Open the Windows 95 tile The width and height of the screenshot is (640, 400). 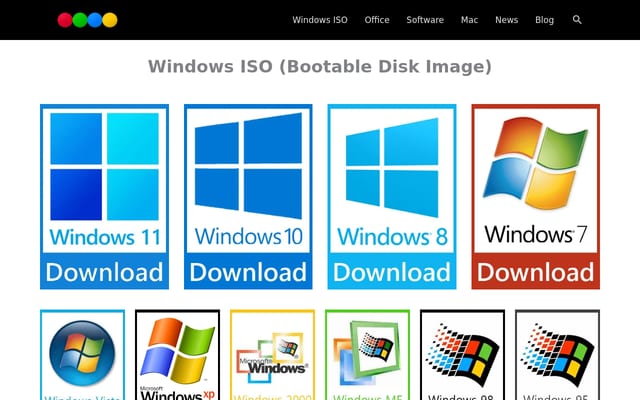(557, 355)
